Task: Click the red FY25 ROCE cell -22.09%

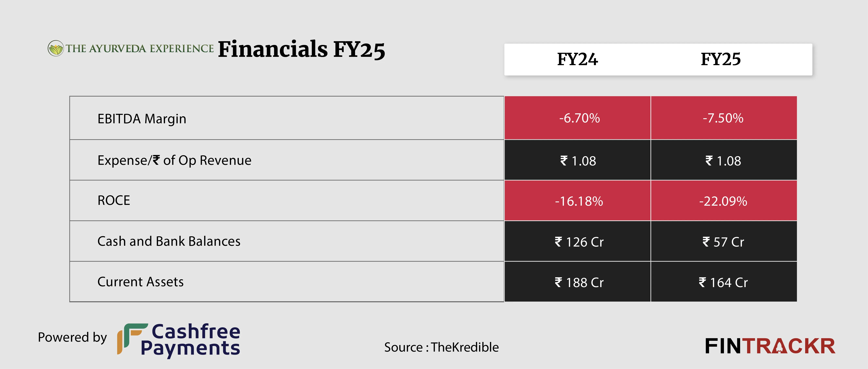Action: tap(723, 201)
